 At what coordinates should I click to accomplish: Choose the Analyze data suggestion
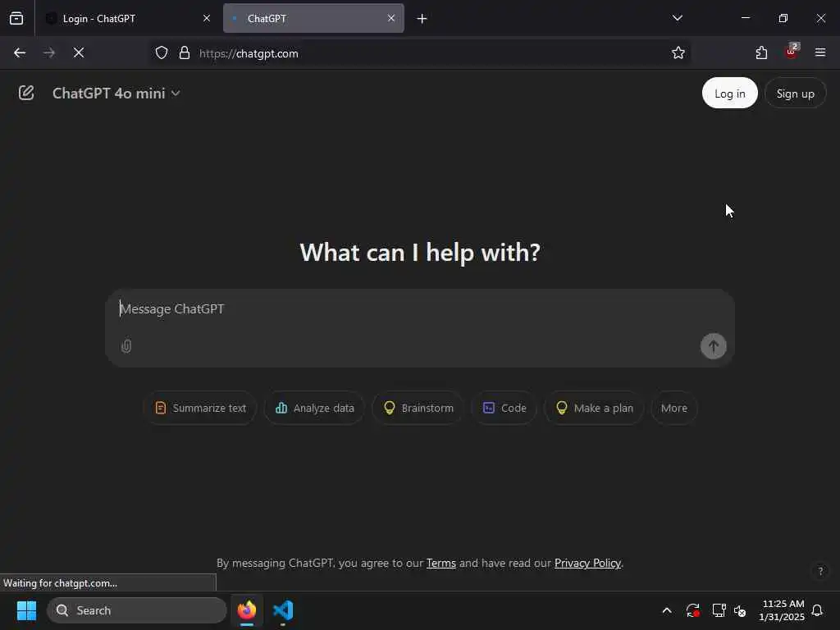point(314,409)
